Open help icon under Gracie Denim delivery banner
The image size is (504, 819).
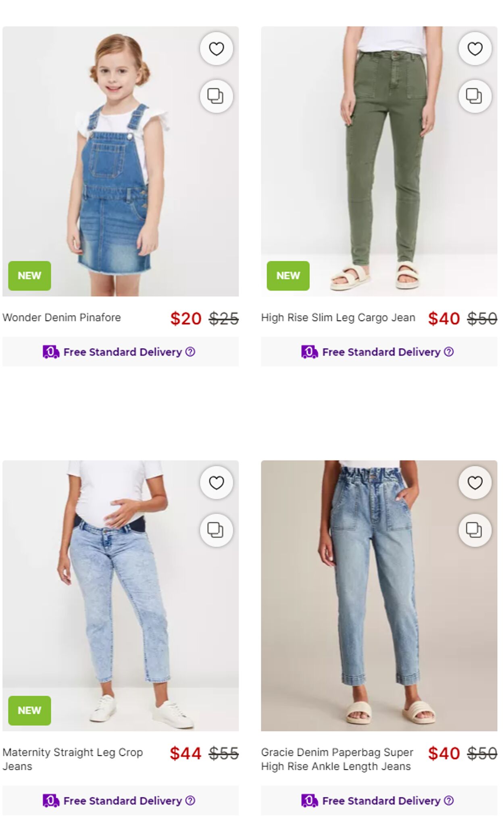[x=449, y=800]
